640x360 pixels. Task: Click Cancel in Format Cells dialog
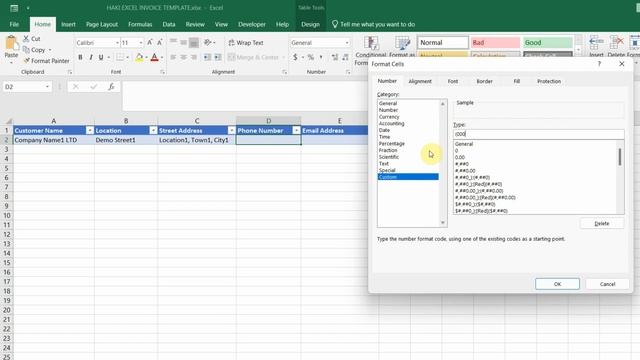point(607,284)
